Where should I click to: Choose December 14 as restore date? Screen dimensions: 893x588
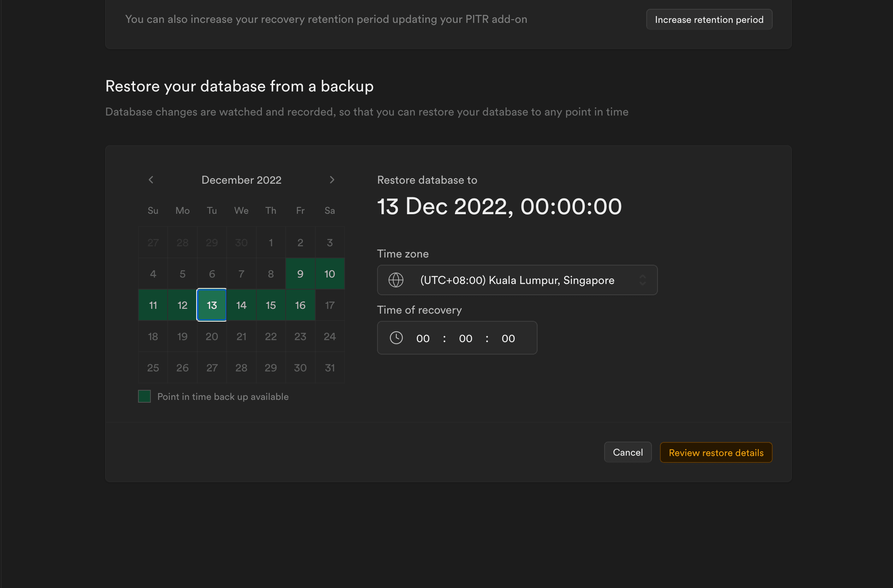(241, 305)
